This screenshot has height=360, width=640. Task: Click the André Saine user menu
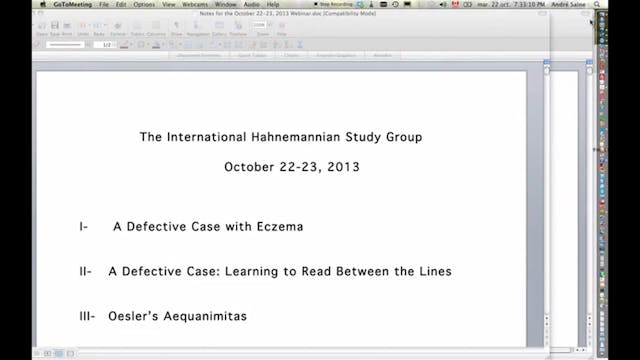(569, 4)
